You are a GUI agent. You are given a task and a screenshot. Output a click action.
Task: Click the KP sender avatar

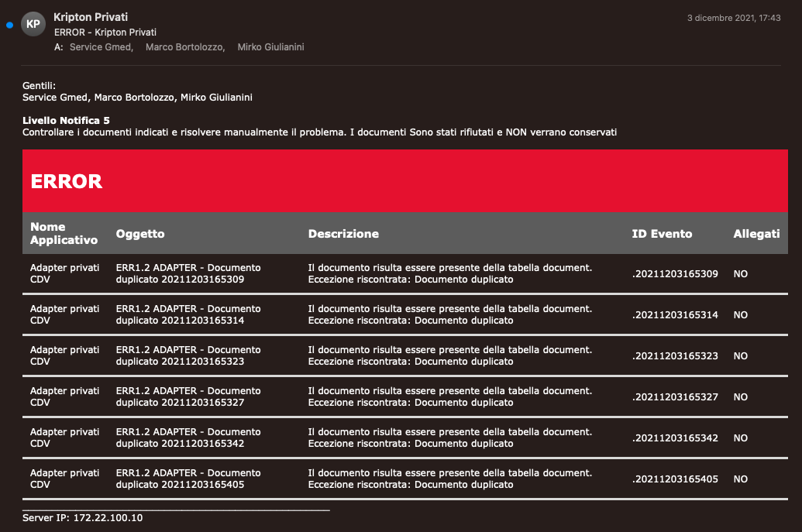coord(33,24)
